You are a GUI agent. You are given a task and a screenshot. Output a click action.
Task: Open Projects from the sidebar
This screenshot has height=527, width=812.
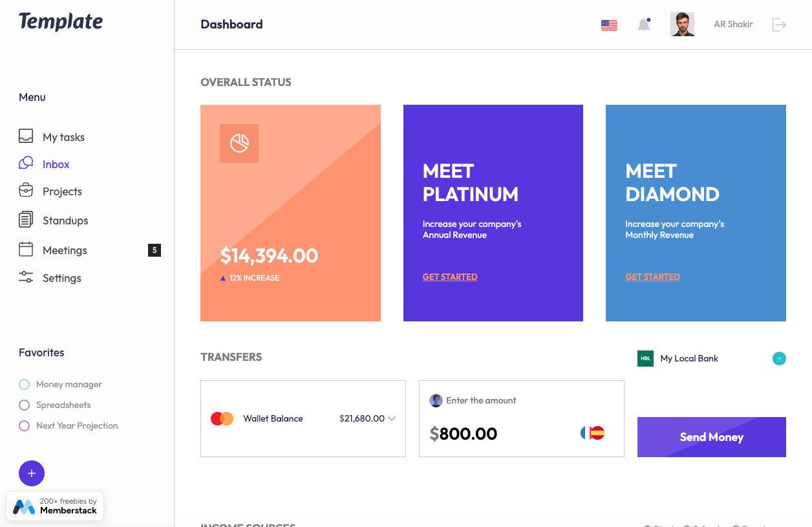click(25, 191)
